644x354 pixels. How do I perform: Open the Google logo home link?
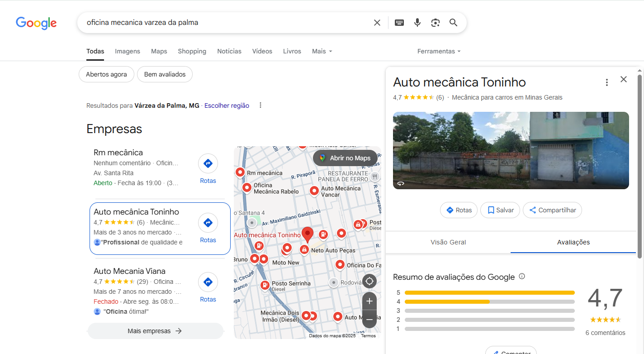click(36, 23)
